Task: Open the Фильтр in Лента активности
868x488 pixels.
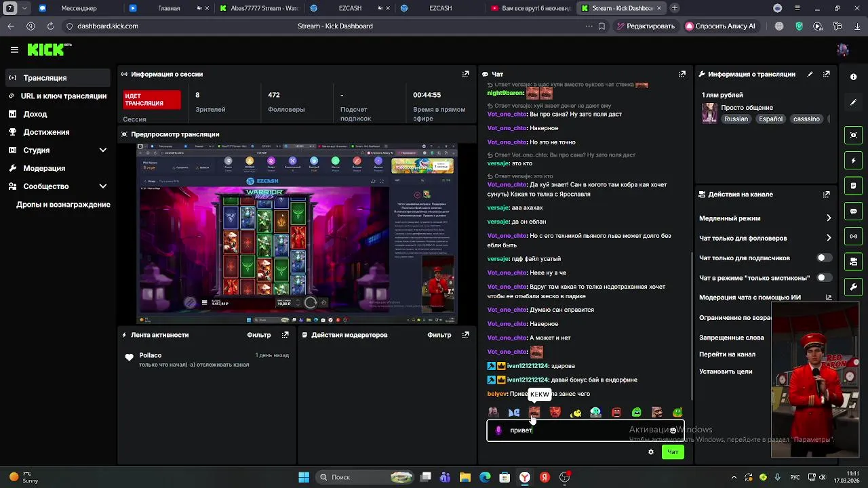Action: (x=259, y=335)
